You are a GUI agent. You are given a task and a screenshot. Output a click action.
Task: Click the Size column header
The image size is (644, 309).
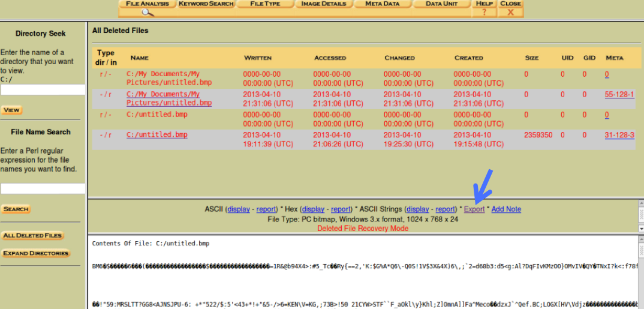point(531,58)
